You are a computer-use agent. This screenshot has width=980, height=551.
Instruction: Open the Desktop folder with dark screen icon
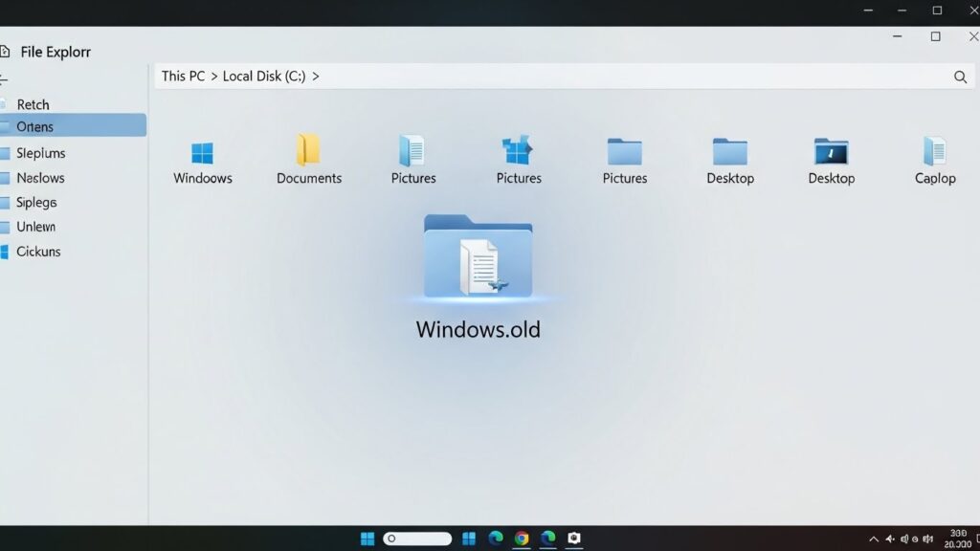click(831, 152)
